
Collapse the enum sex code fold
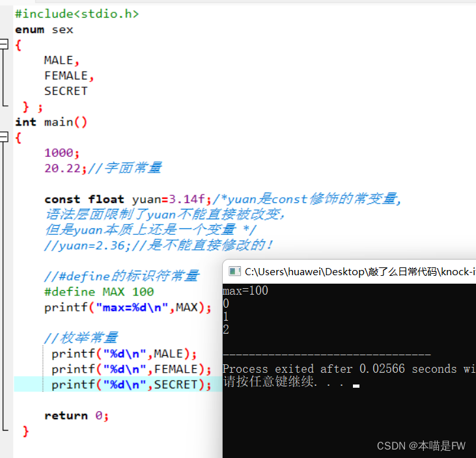click(x=4, y=44)
